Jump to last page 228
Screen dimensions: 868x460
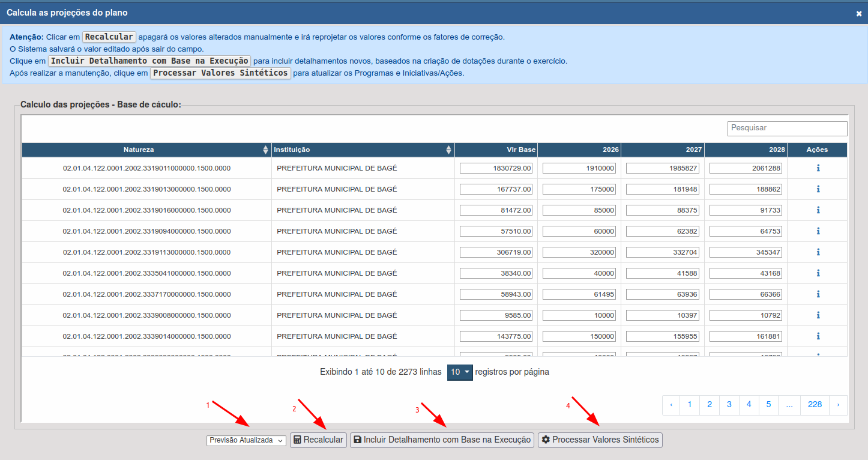point(815,405)
